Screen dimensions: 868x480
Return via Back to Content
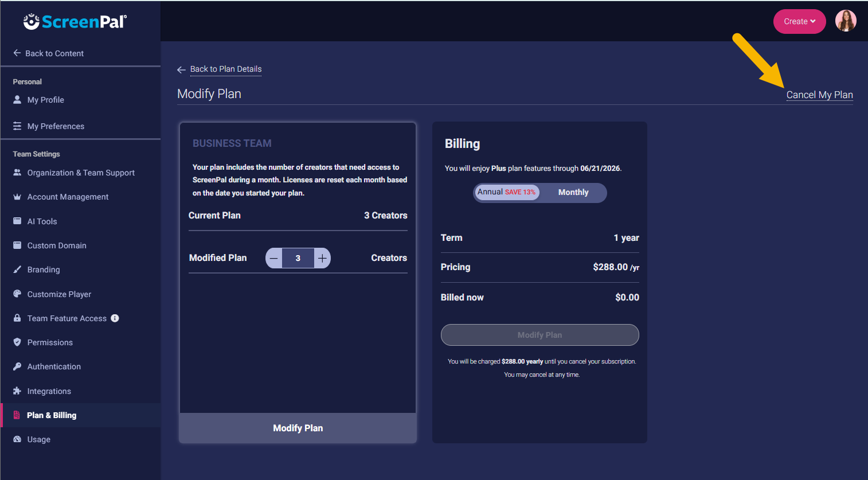54,53
